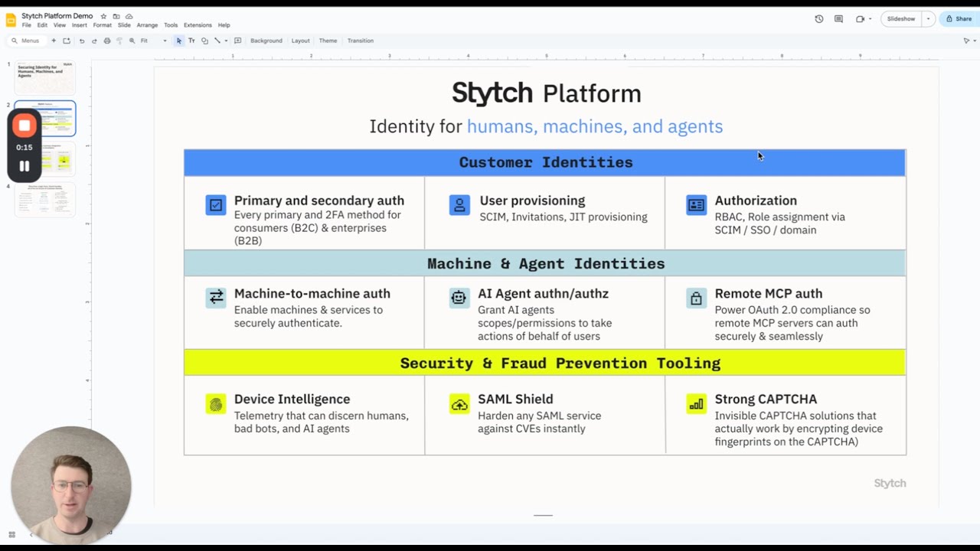
Task: Star the Stytch Platform Demo document
Action: click(x=103, y=16)
